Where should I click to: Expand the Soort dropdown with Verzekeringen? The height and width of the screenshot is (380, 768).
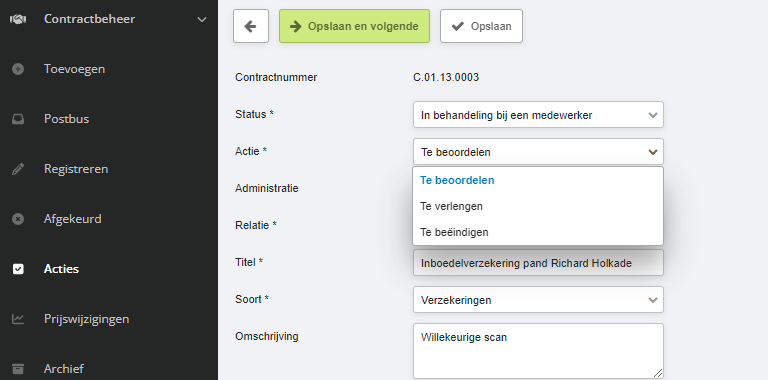(538, 300)
